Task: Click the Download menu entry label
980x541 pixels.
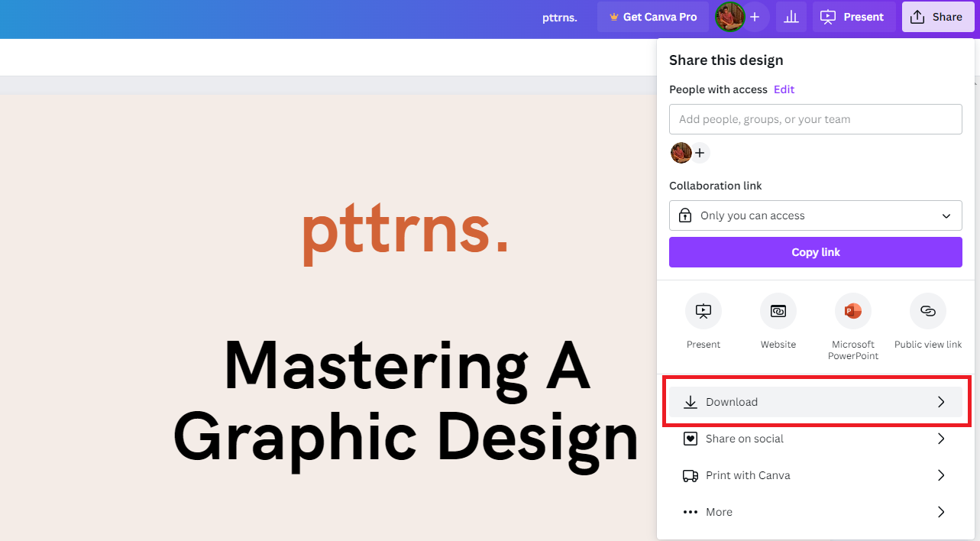Action: click(x=732, y=402)
